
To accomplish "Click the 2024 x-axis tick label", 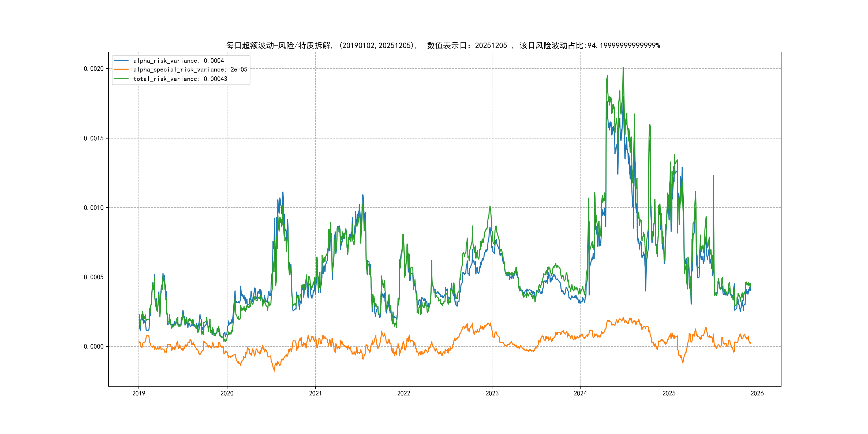I will click(x=580, y=393).
